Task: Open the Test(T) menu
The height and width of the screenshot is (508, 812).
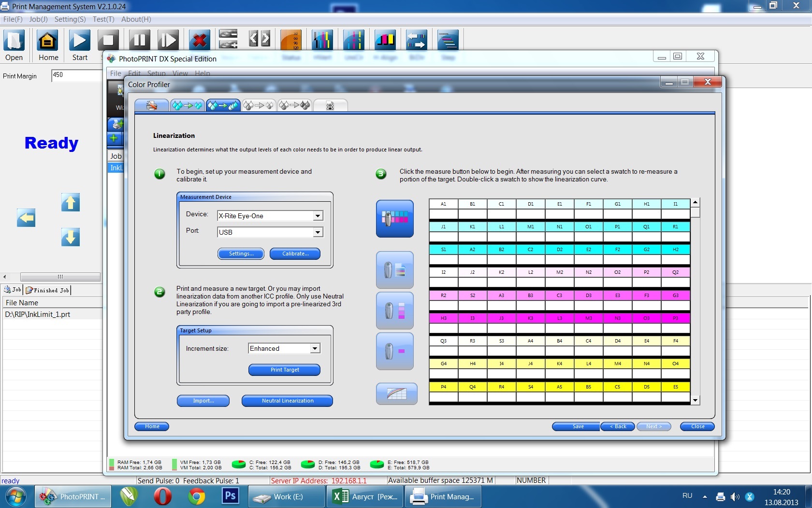Action: point(103,19)
